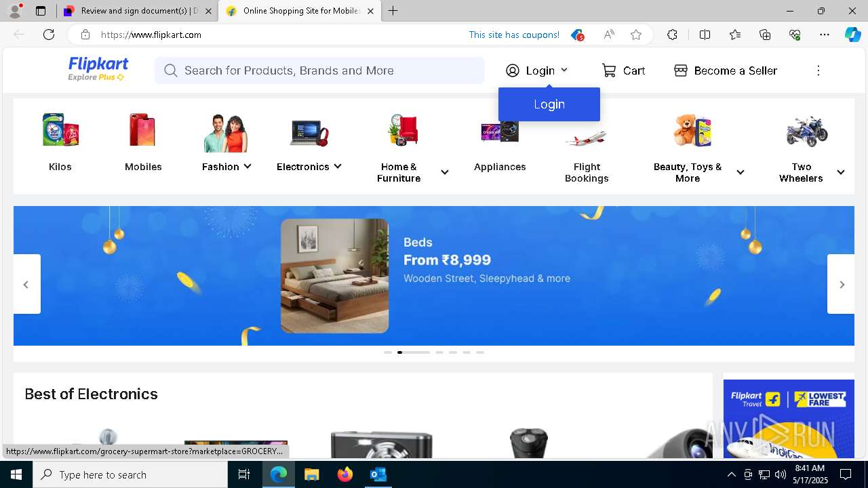Select the Flight Bookings airplane icon
Viewport: 868px width, 488px height.
tap(586, 138)
